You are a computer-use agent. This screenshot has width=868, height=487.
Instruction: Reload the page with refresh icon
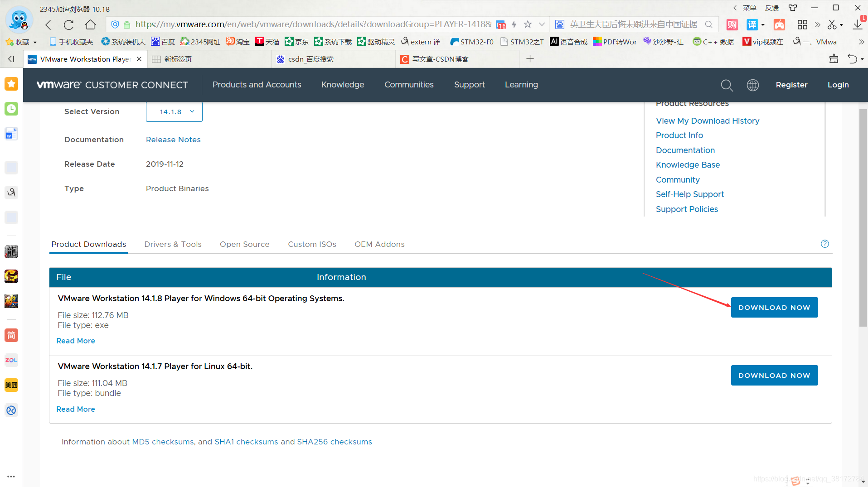tap(69, 24)
